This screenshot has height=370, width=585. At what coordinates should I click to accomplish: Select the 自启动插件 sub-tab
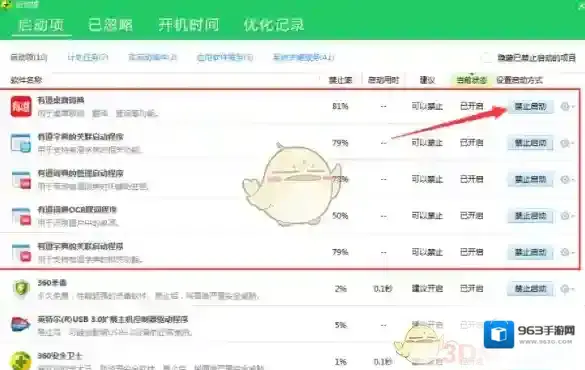pyautogui.click(x=152, y=57)
